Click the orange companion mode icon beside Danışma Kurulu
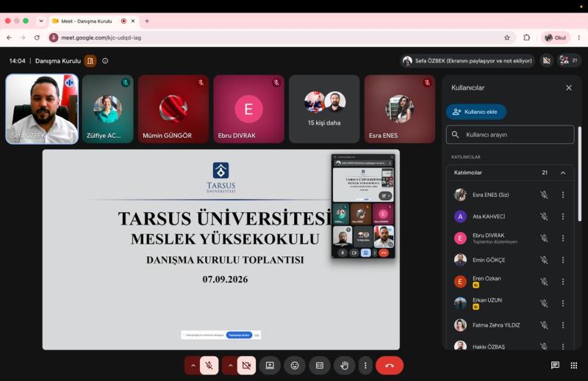Screen dimensions: 588x381 pos(90,61)
